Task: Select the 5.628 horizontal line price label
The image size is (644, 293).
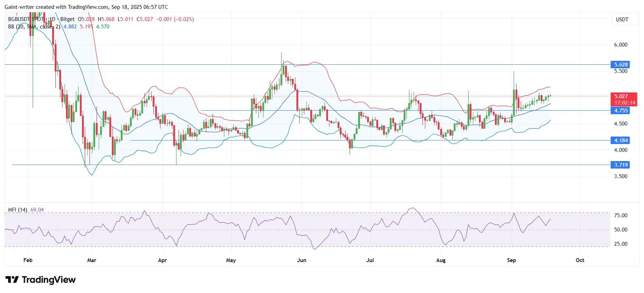Action: (x=621, y=65)
